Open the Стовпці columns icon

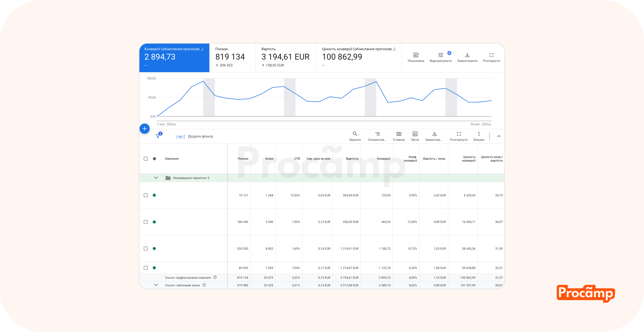tap(399, 134)
